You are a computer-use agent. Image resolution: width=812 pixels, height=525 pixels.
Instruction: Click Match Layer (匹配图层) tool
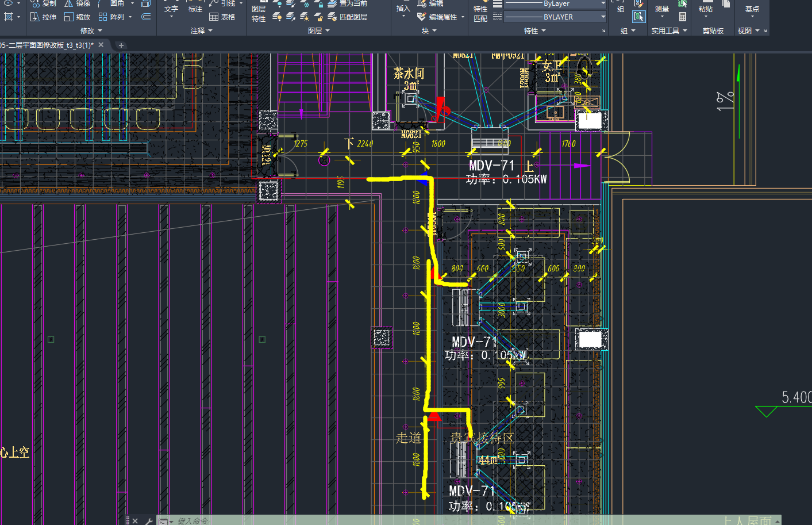click(x=348, y=17)
